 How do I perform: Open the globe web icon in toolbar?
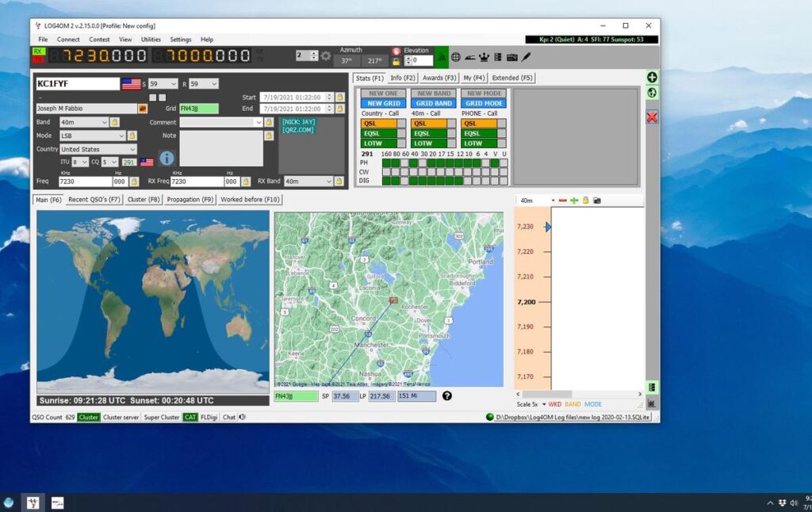456,57
